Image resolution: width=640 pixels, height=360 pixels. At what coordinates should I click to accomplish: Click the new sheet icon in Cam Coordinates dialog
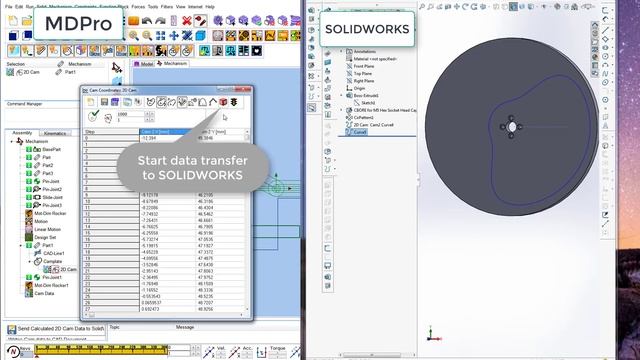coord(91,102)
